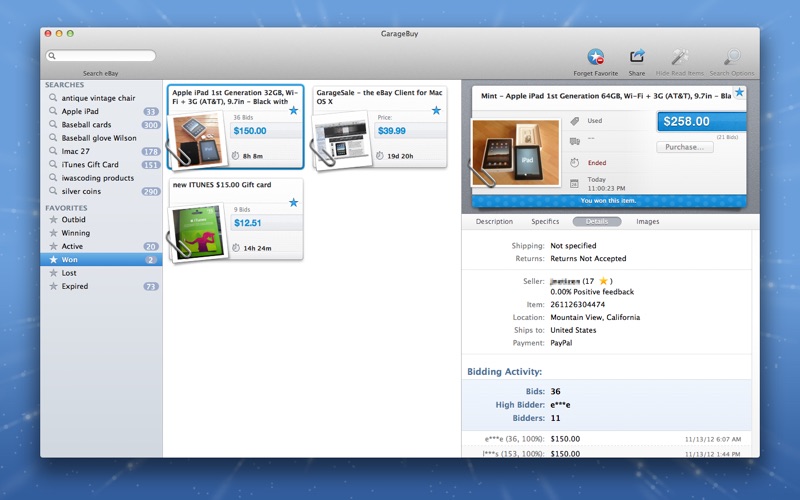Click the $150.00 price on iPad card
Viewport: 800px width, 500px height.
pos(250,131)
